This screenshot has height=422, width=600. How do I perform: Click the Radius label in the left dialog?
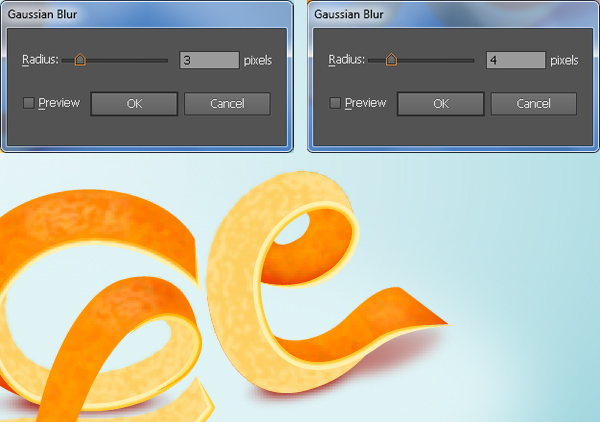[40, 60]
